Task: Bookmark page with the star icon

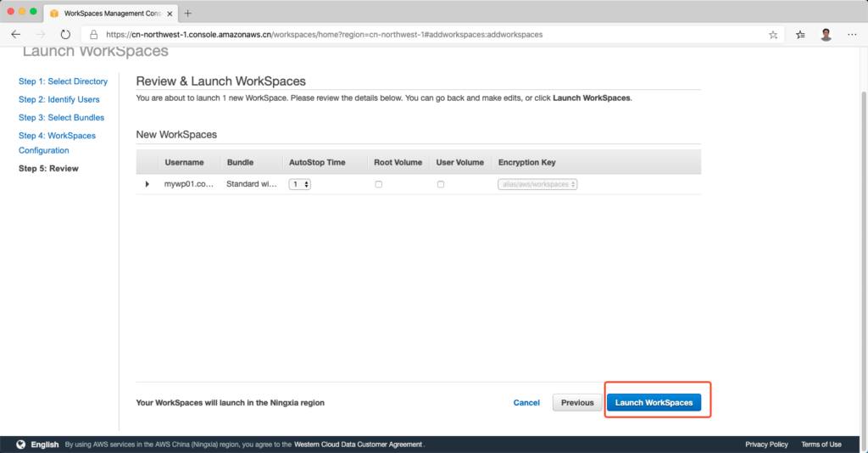Action: pos(773,35)
